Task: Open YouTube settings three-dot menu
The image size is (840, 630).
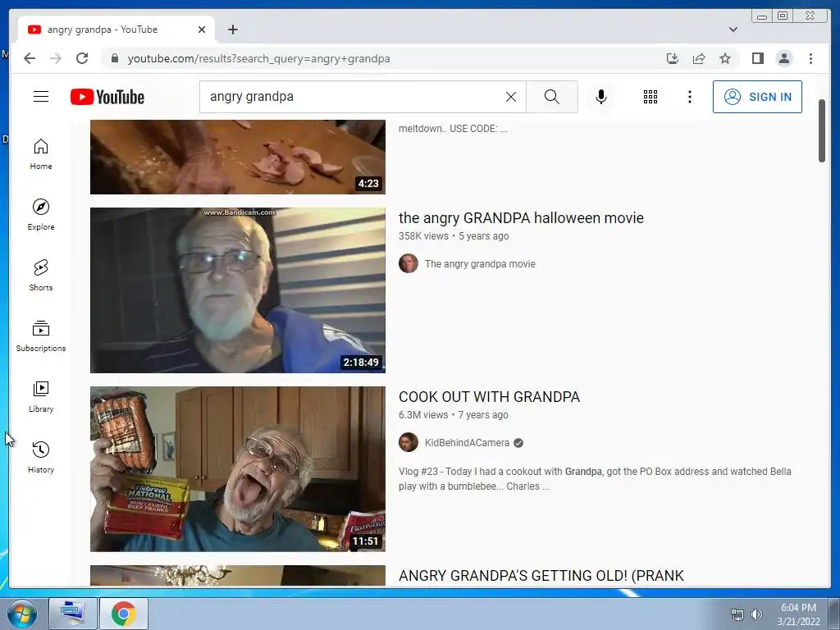Action: (689, 97)
